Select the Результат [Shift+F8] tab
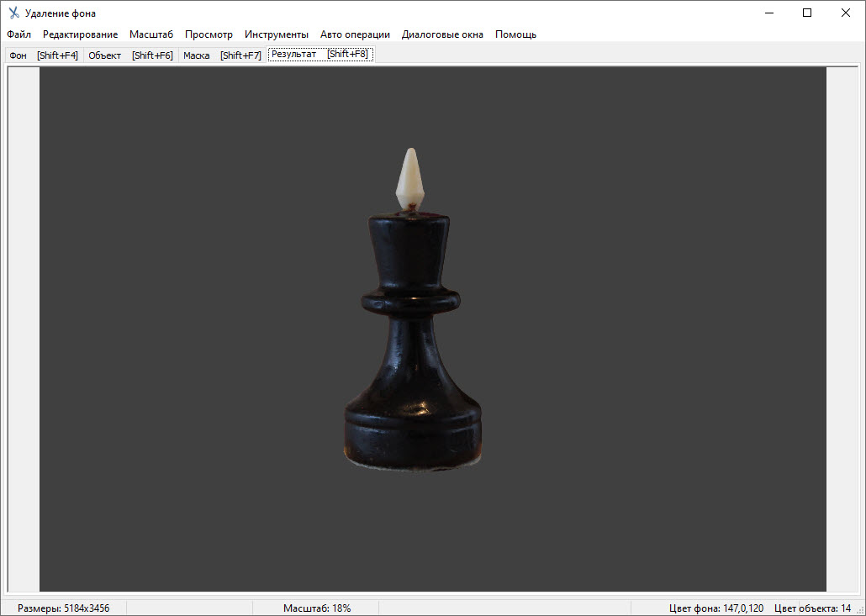Viewport: 866px width, 616px height. click(320, 54)
